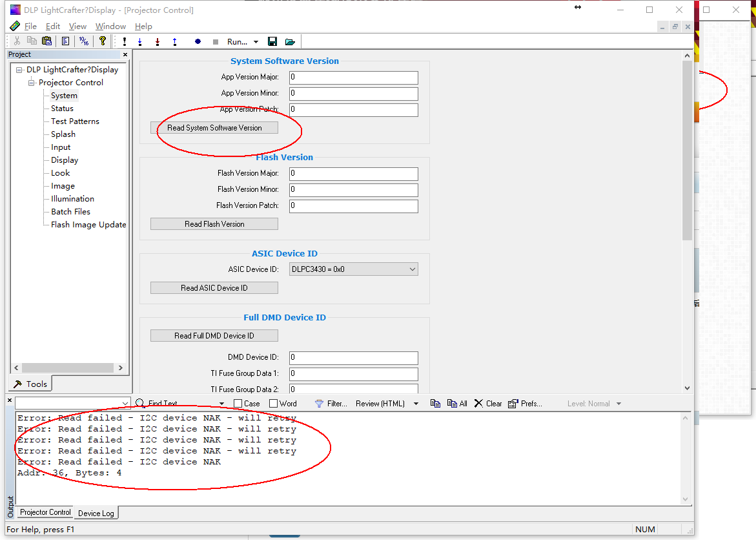Switch to the Device Log tab

(x=96, y=513)
